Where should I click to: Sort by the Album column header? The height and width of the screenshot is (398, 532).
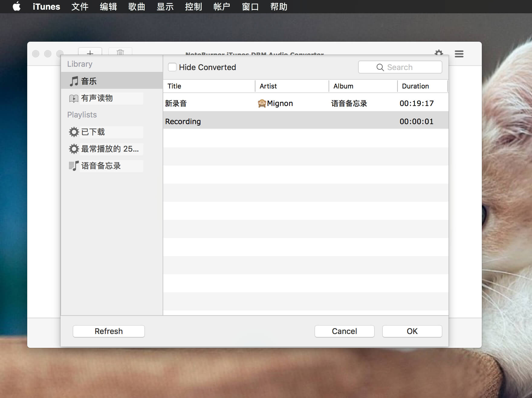(x=363, y=86)
